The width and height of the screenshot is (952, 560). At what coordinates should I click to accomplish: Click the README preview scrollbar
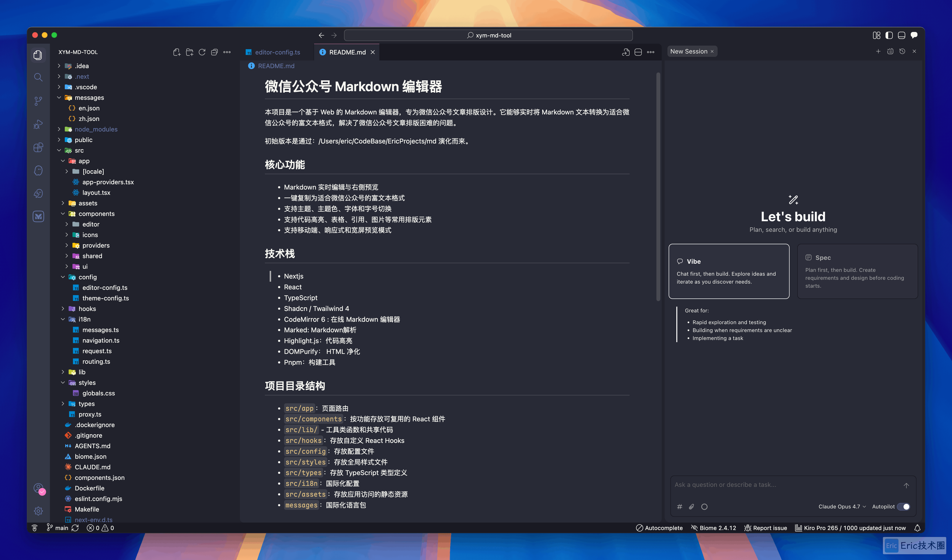click(x=658, y=187)
